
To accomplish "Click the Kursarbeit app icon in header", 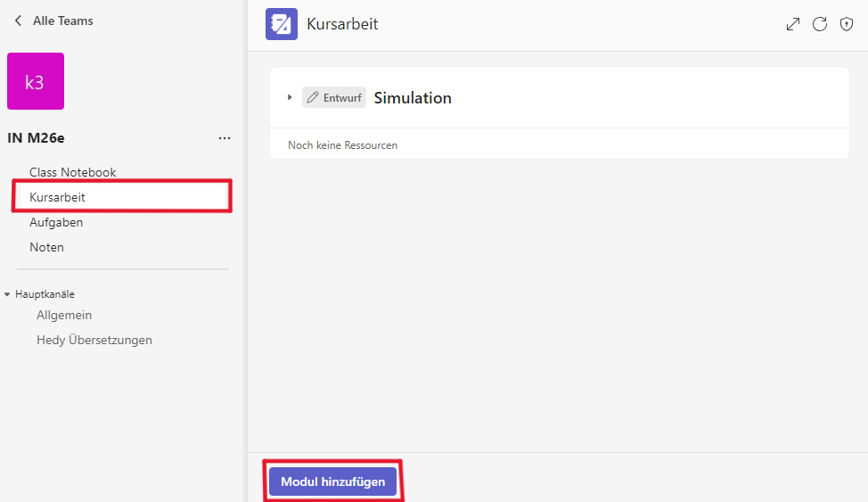I will coord(282,24).
